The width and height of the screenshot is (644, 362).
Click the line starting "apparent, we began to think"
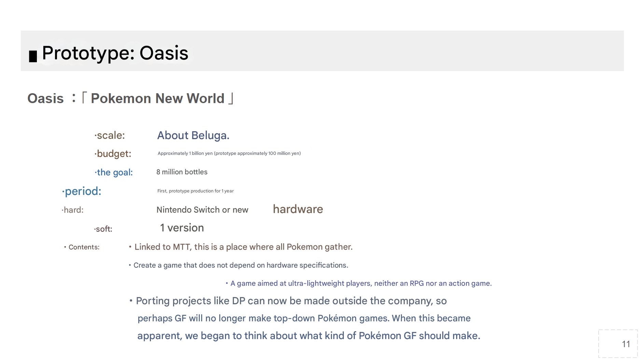309,336
